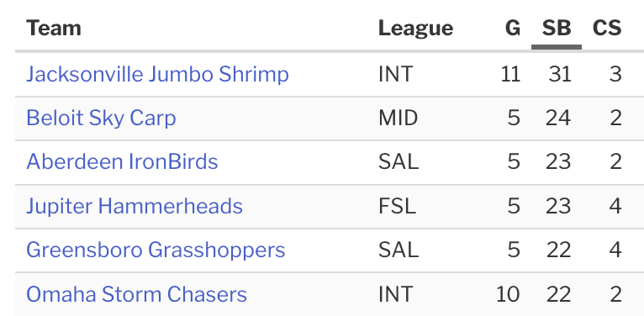Viewport: 644px width, 316px height.
Task: Open the Beloit Sky Carp team link
Action: (x=101, y=118)
